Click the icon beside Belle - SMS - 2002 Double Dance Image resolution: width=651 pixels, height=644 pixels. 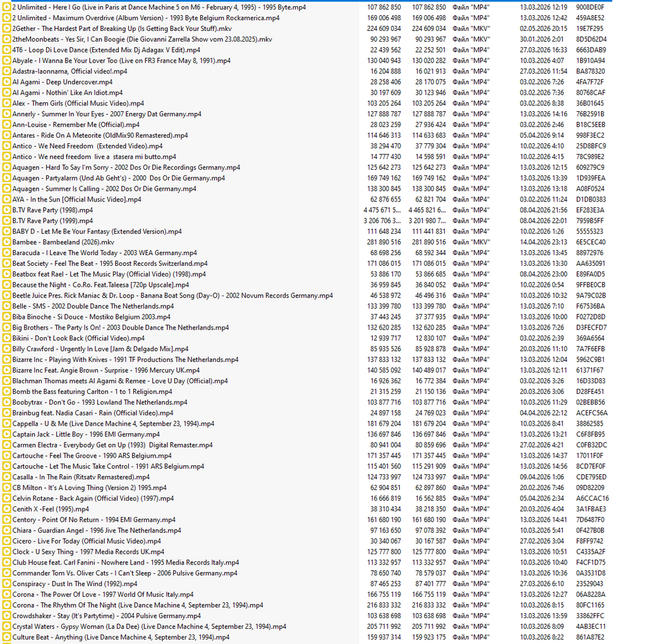(x=6, y=306)
